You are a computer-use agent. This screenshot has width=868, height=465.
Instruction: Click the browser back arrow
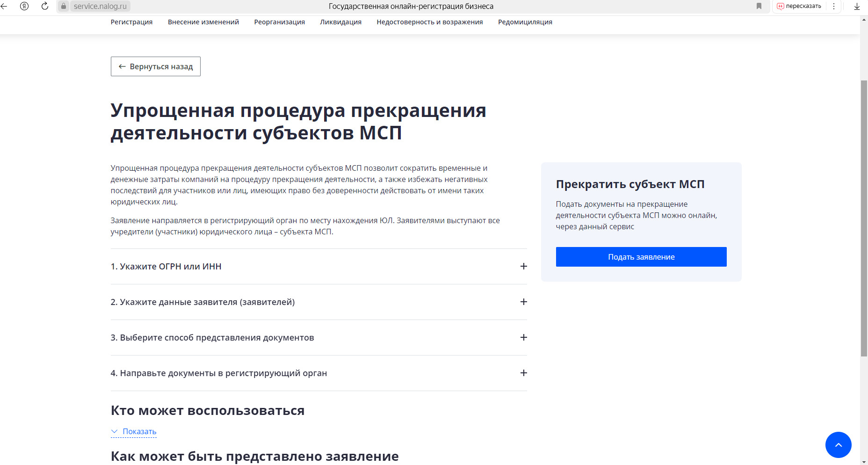pyautogui.click(x=5, y=7)
